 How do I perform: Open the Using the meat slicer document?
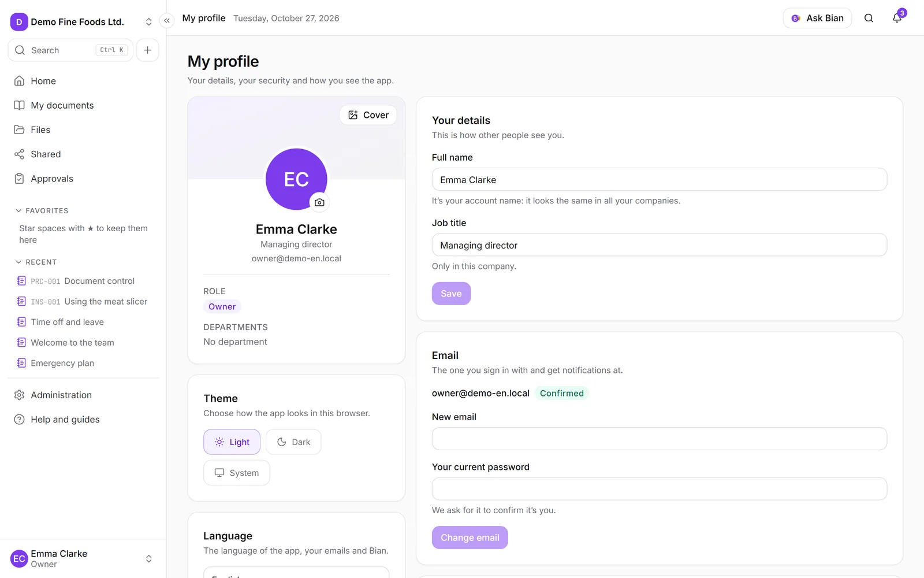(x=83, y=302)
